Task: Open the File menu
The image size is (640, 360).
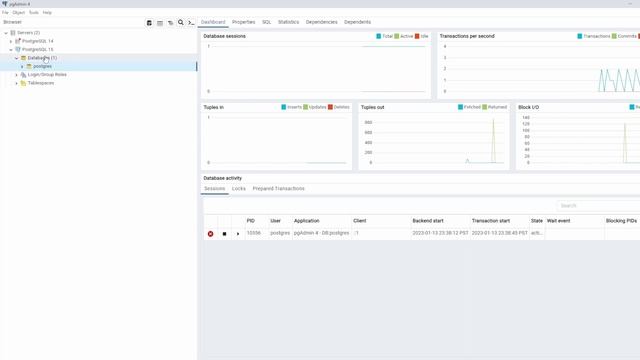Action: [x=5, y=13]
